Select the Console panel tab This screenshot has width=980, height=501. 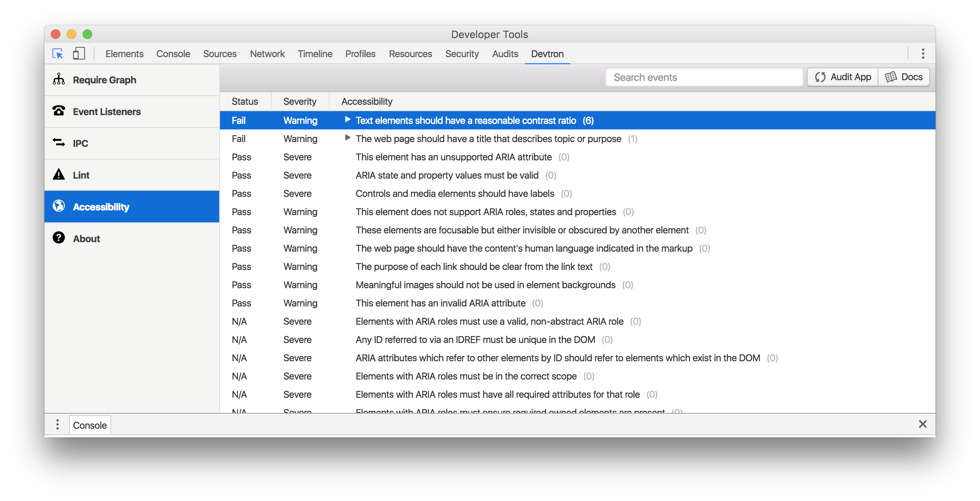point(173,54)
